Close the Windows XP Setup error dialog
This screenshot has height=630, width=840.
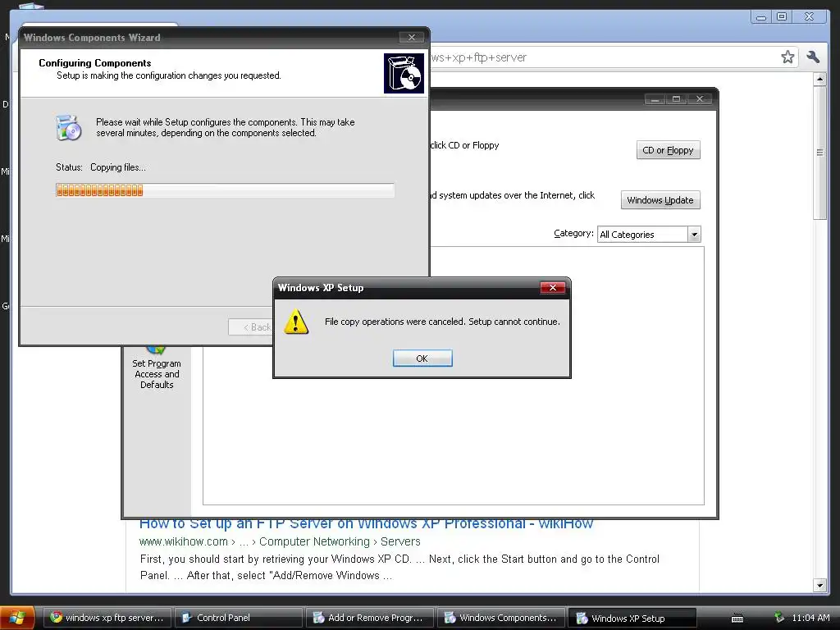(x=552, y=288)
